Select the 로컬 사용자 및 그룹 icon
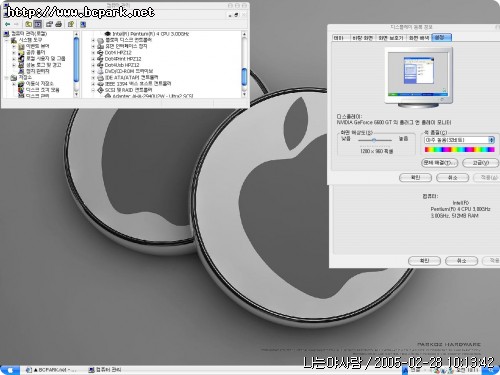 [21, 59]
